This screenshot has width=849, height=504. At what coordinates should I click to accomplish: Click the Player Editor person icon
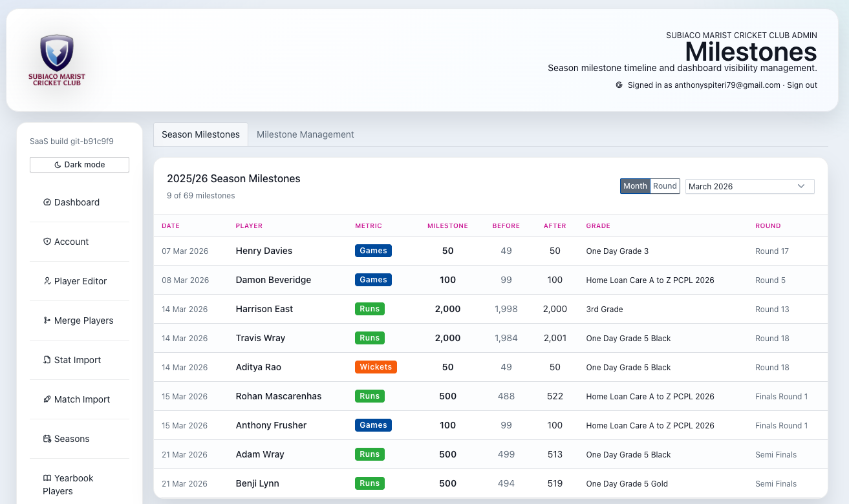coord(47,281)
